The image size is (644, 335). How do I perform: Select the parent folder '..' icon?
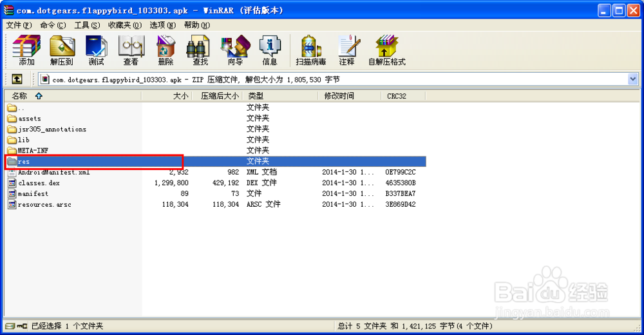pyautogui.click(x=12, y=108)
